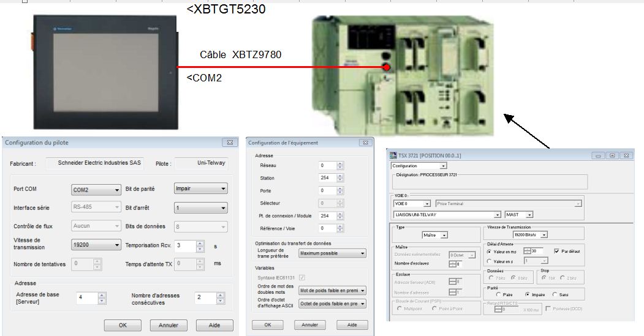Maximize the TSX 3721 window
This screenshot has height=336, width=644.
pos(612,155)
